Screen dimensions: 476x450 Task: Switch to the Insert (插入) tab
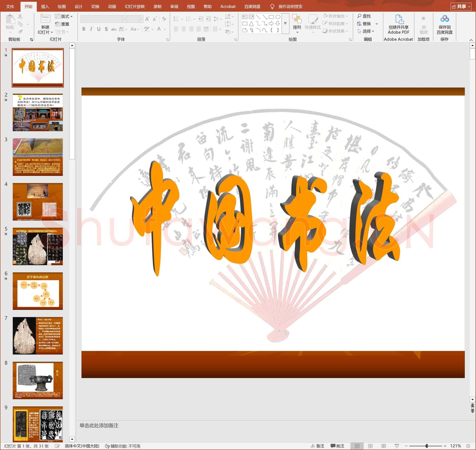(45, 6)
